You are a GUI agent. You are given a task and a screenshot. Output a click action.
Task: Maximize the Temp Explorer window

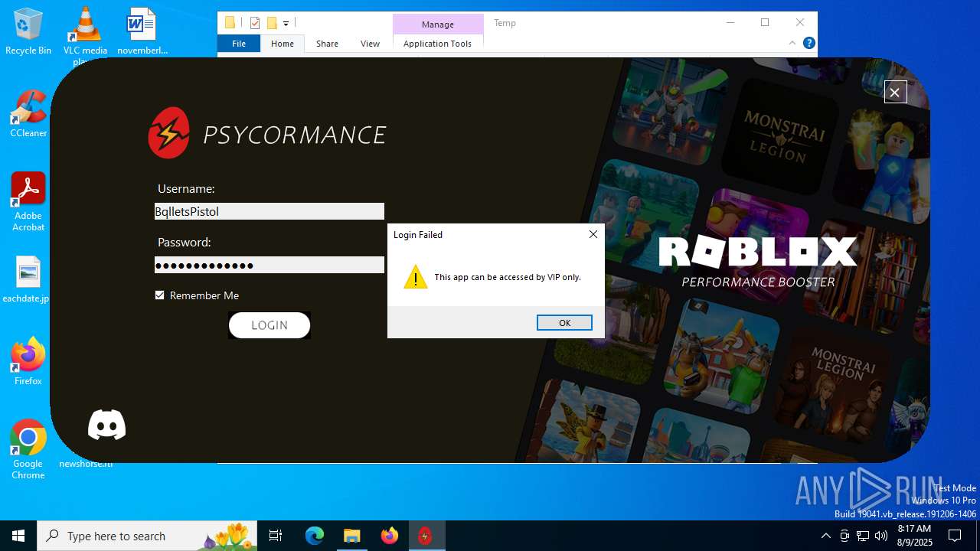(x=765, y=23)
